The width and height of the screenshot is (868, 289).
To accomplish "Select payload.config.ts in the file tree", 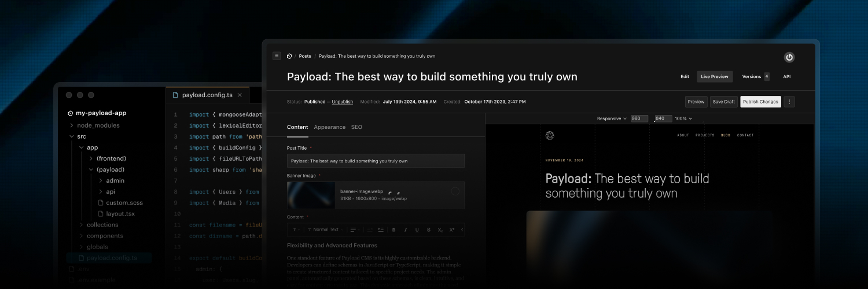I will (x=109, y=258).
